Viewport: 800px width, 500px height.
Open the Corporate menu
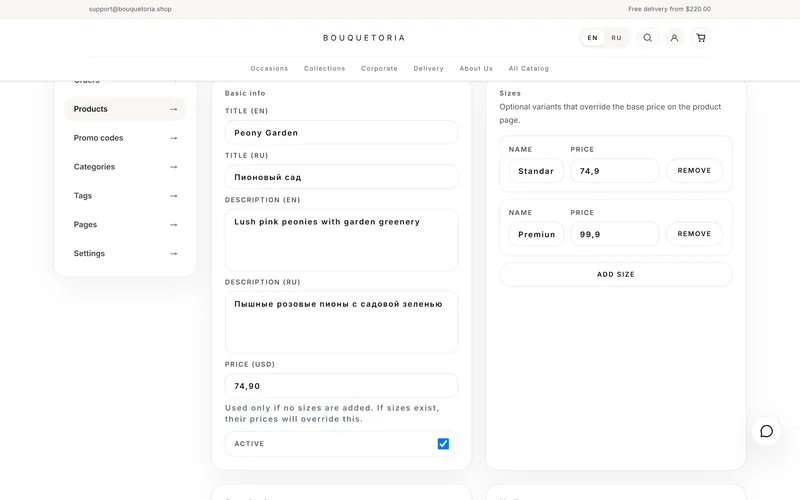pos(379,68)
